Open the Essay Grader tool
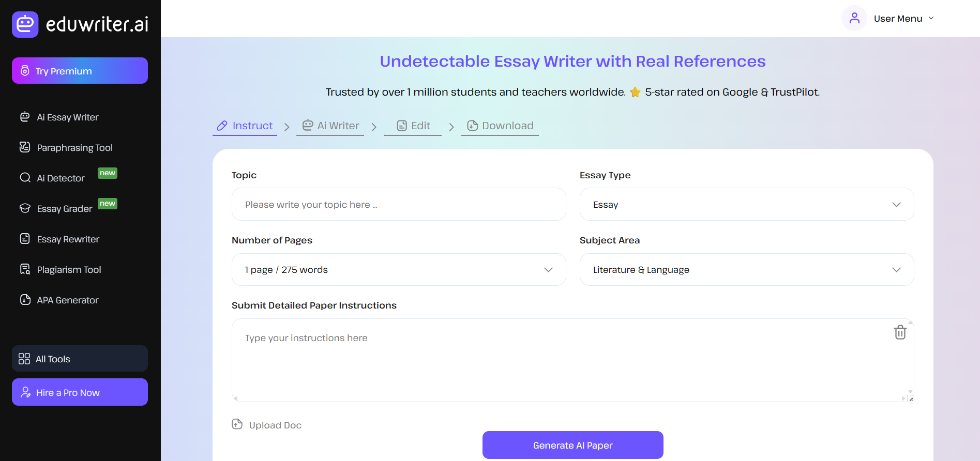Image resolution: width=980 pixels, height=461 pixels. click(64, 209)
